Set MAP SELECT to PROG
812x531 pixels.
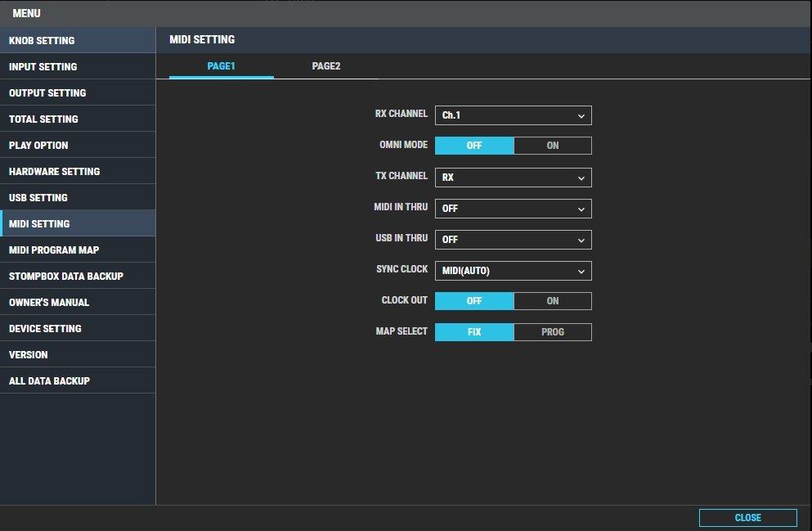(x=552, y=332)
